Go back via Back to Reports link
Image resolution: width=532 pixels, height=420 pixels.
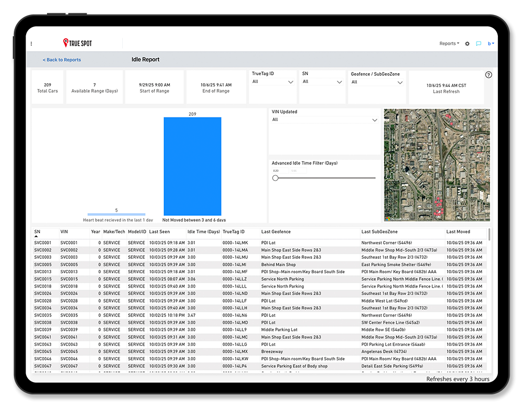(62, 60)
